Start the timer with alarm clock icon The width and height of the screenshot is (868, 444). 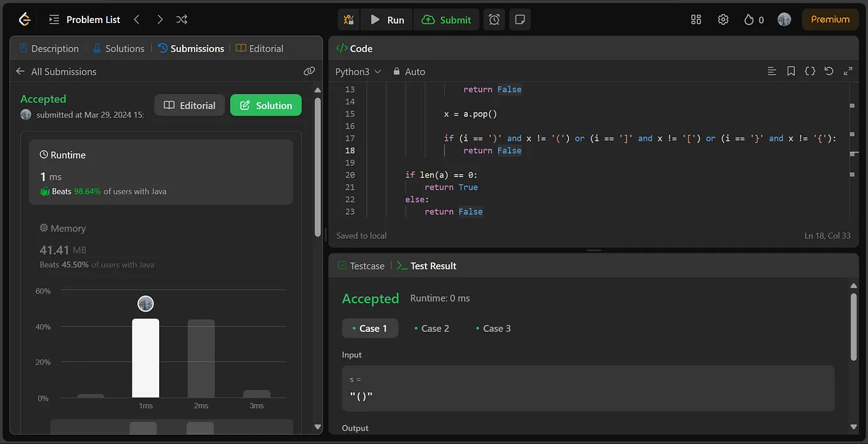click(494, 20)
